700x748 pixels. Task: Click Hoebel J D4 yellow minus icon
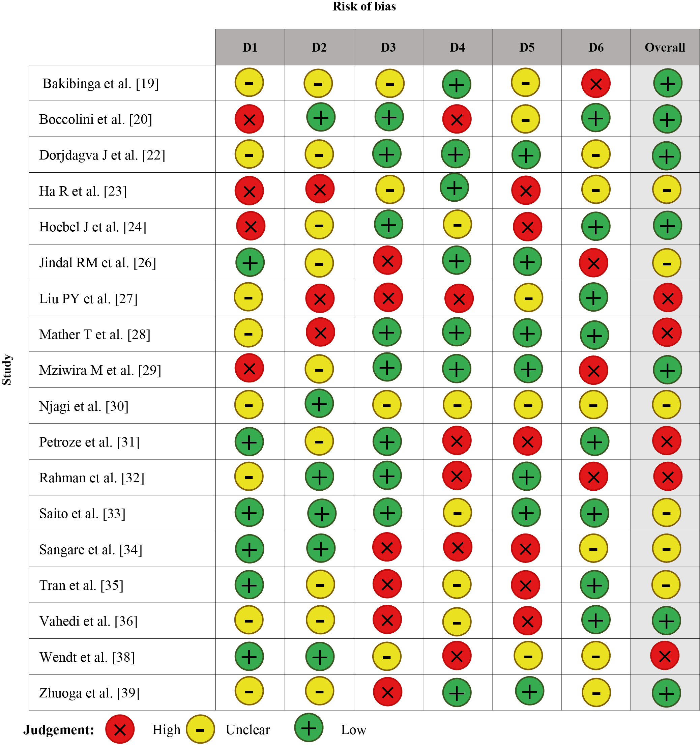[457, 225]
